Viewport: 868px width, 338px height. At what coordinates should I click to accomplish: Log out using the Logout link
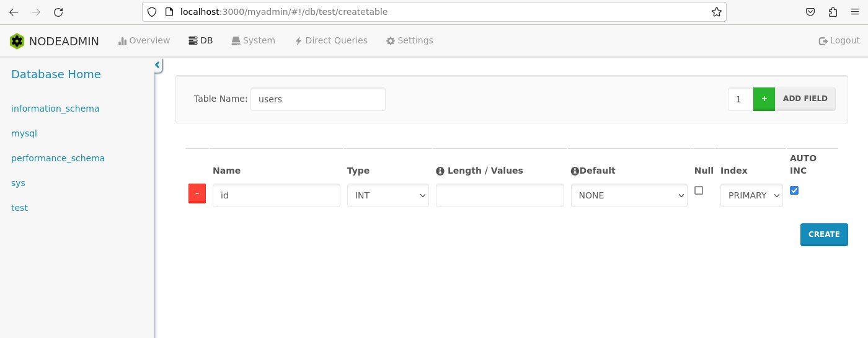pyautogui.click(x=839, y=41)
